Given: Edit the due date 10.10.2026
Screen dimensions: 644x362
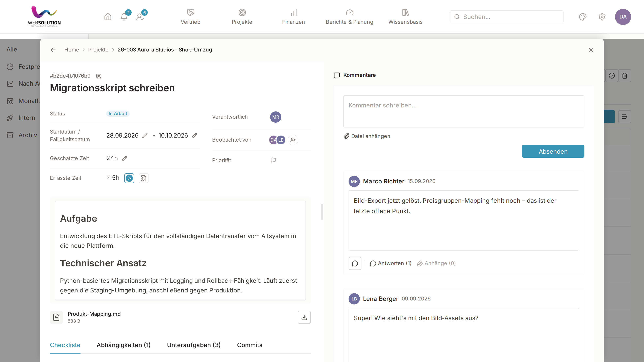Looking at the screenshot, I should pos(194,136).
